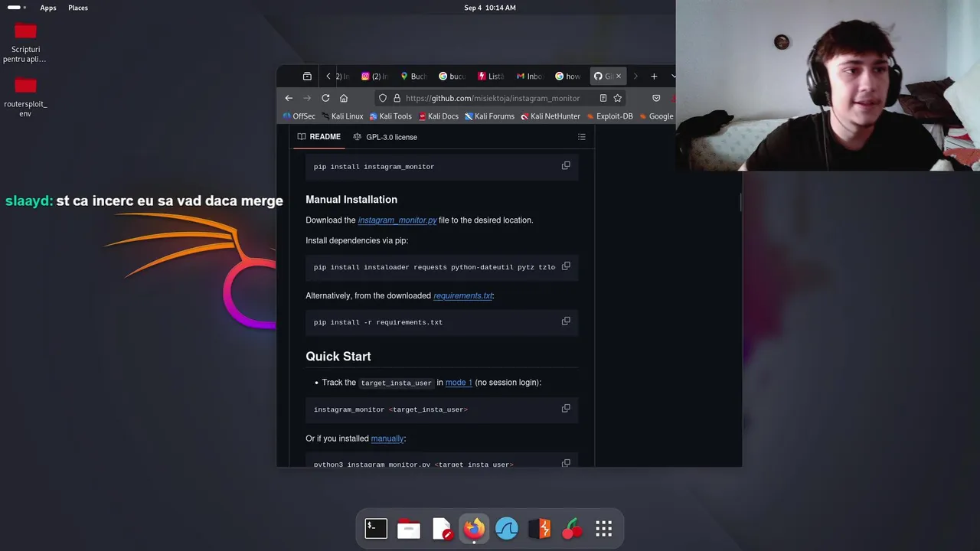Switch to the Lista browser tab
Viewport: 980px width, 551px height.
491,77
